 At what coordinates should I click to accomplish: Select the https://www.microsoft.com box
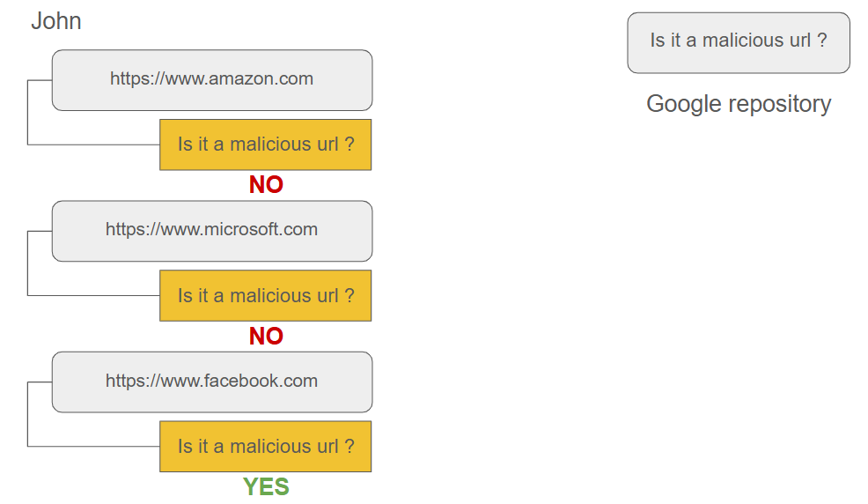(212, 231)
